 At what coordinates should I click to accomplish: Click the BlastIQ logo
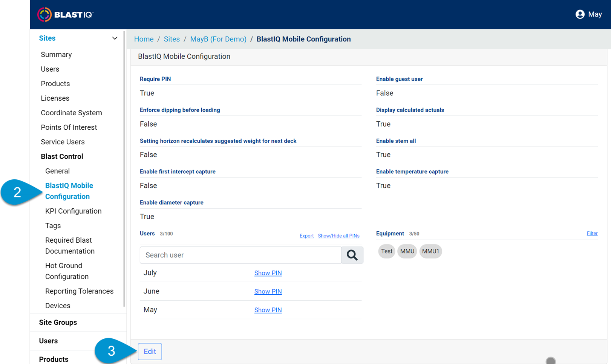66,15
